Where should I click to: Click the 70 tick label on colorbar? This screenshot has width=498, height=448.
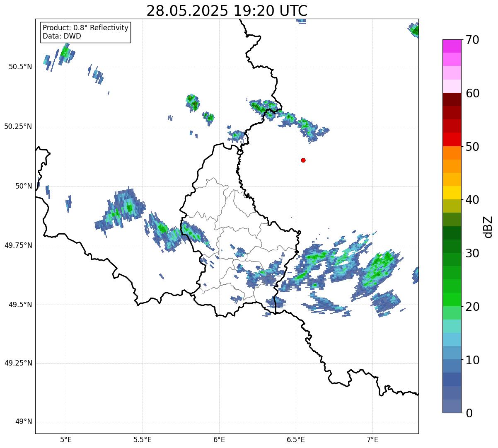click(x=472, y=40)
